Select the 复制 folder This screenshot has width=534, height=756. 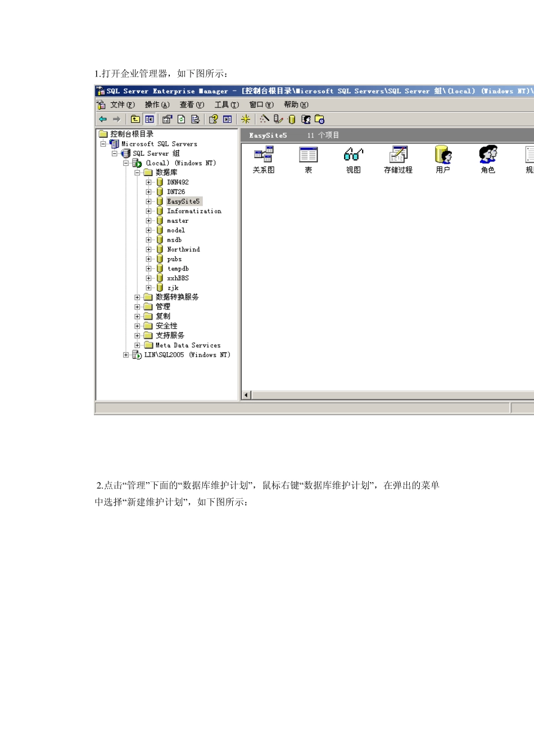click(163, 316)
